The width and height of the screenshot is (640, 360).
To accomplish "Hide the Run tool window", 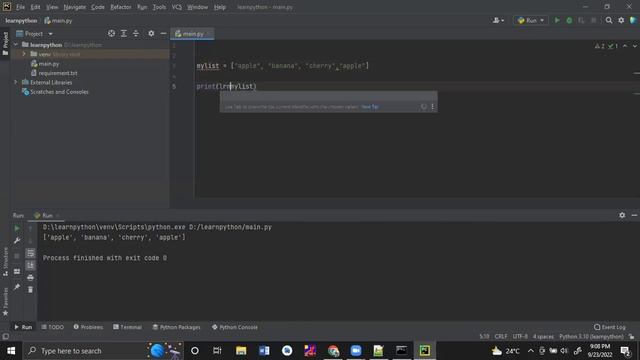I will click(634, 215).
